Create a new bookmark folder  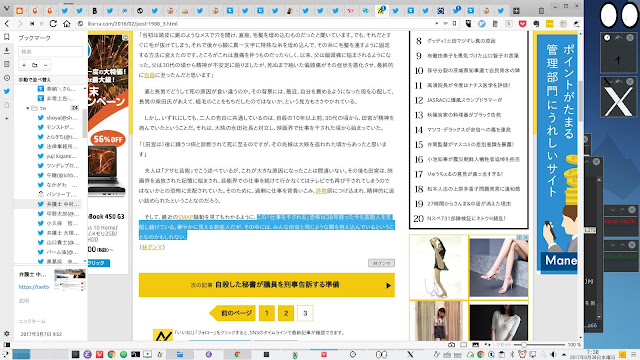coord(35,65)
